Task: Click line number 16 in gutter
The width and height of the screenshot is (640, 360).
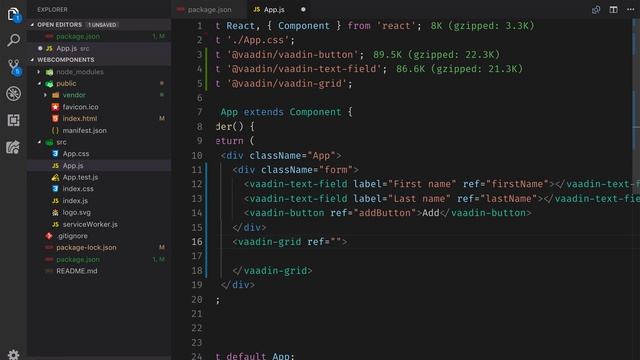Action: (x=197, y=242)
